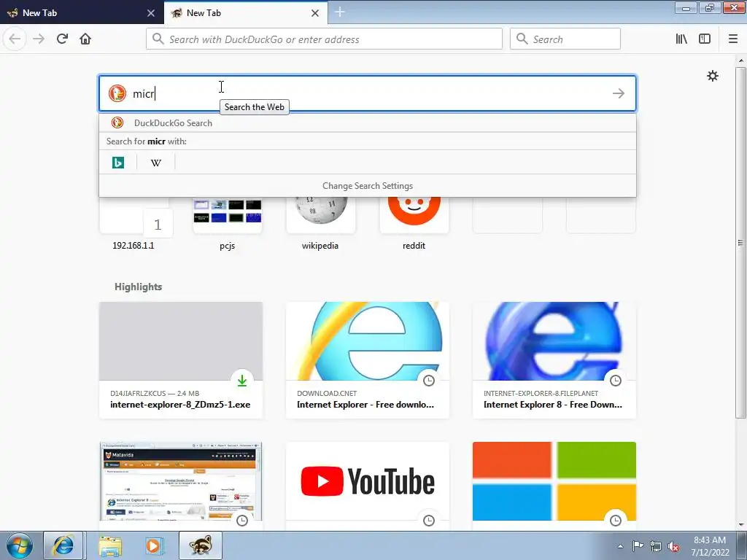Image resolution: width=747 pixels, height=560 pixels.
Task: Open the wikipedia top site tile
Action: (x=320, y=224)
